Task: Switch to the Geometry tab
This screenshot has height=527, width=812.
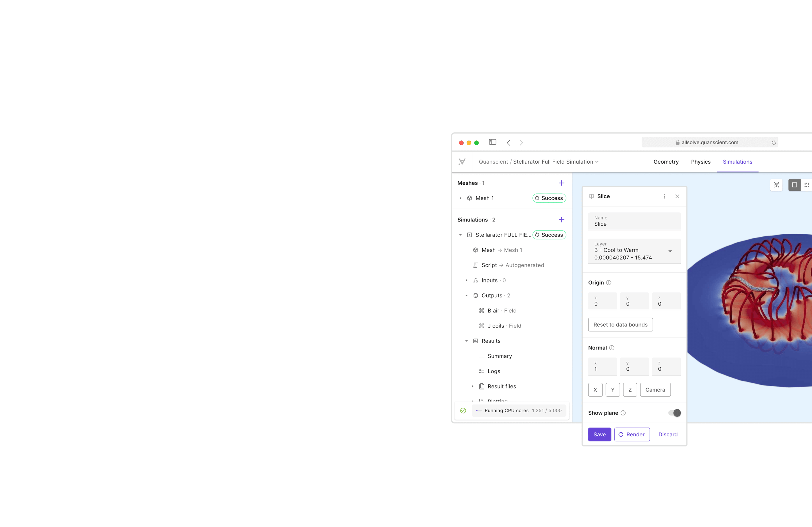Action: [666, 162]
